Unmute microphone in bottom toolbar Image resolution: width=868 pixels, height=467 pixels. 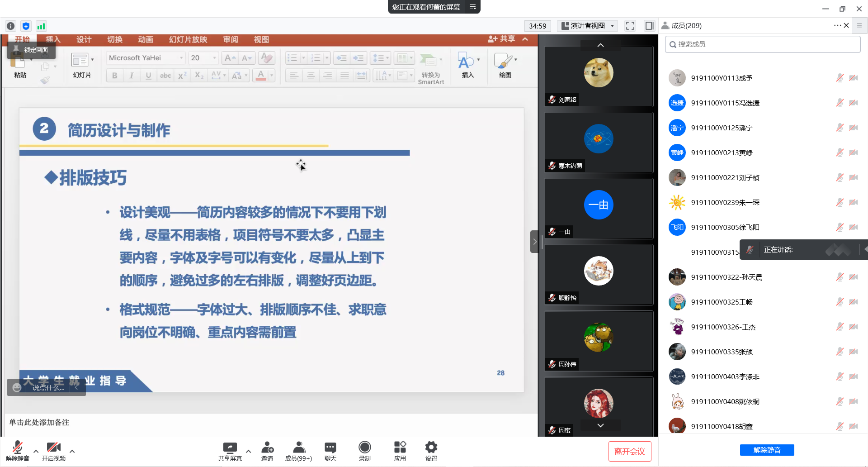(18, 451)
